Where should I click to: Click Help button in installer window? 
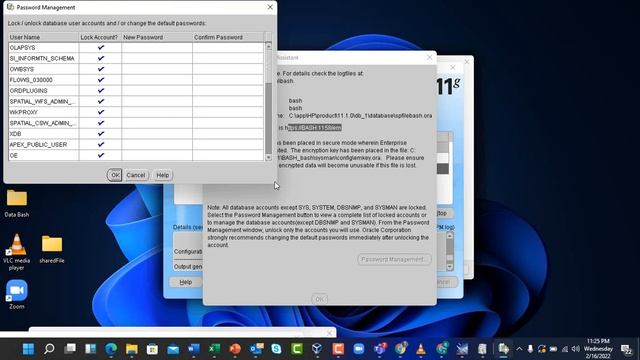pos(186,282)
